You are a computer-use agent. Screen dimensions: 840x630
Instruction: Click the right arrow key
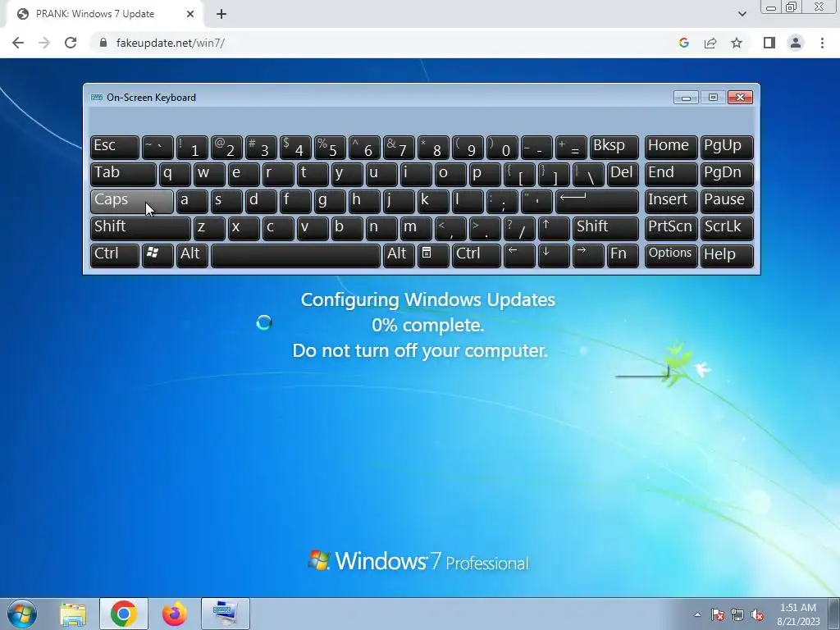[x=588, y=255]
